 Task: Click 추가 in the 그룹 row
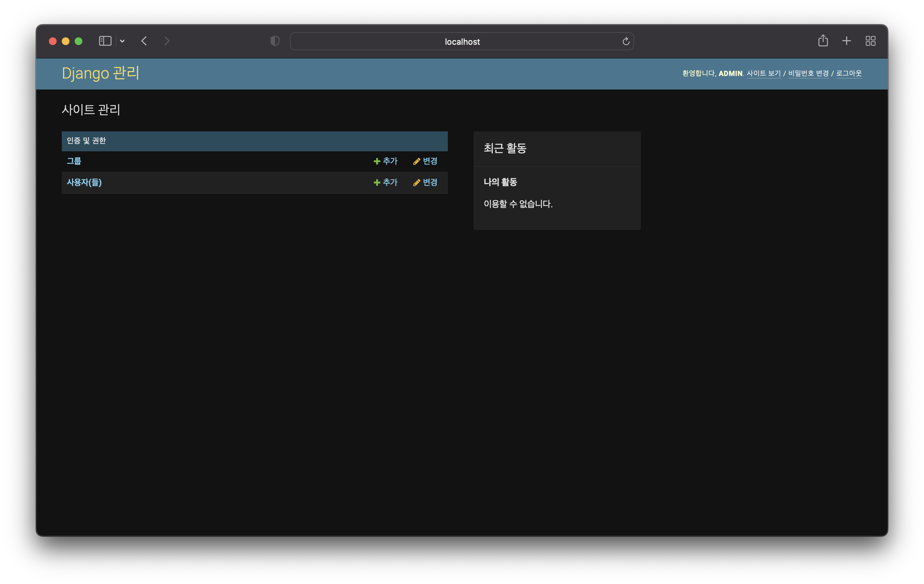tap(386, 161)
